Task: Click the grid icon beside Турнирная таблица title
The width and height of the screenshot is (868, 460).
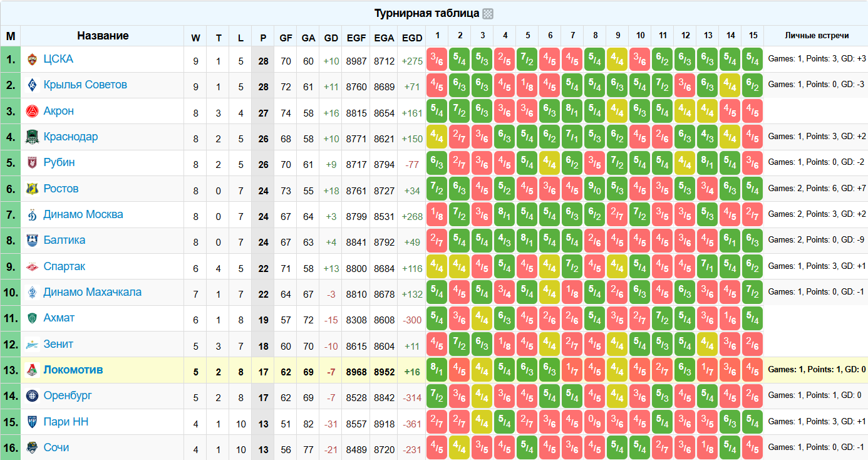Action: click(488, 14)
